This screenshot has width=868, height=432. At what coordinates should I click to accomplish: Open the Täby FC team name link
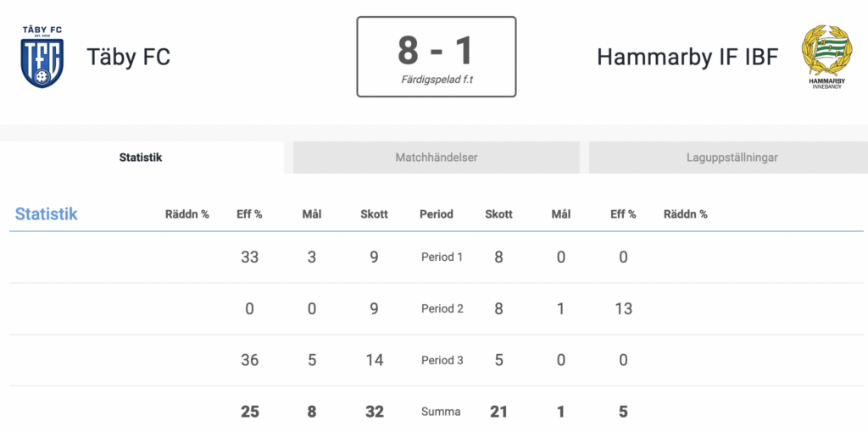tap(129, 57)
